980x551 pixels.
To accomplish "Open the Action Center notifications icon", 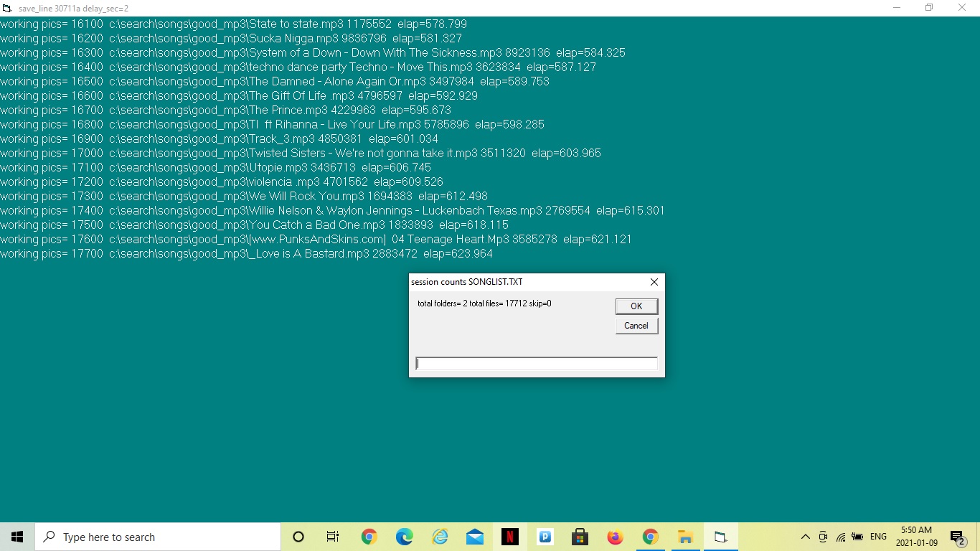I will (x=958, y=537).
